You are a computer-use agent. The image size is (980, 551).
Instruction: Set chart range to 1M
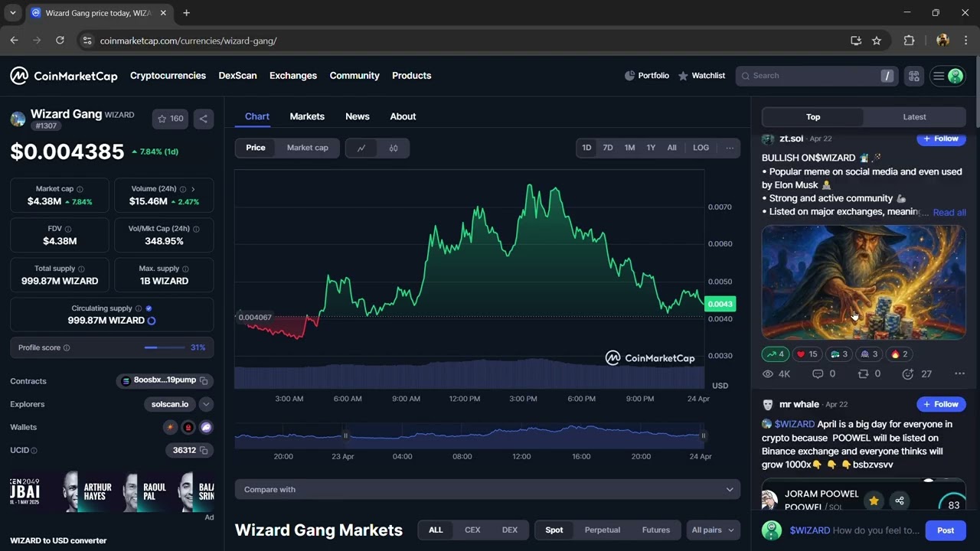(x=629, y=148)
